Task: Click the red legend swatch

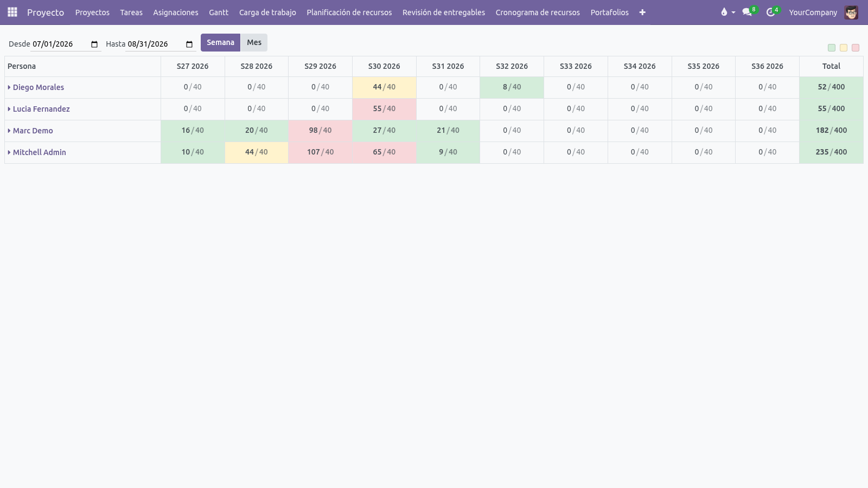Action: (856, 48)
